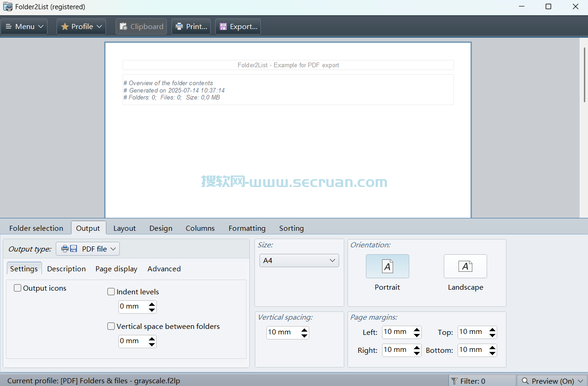
Task: Select Portrait orientation icon
Action: point(387,266)
